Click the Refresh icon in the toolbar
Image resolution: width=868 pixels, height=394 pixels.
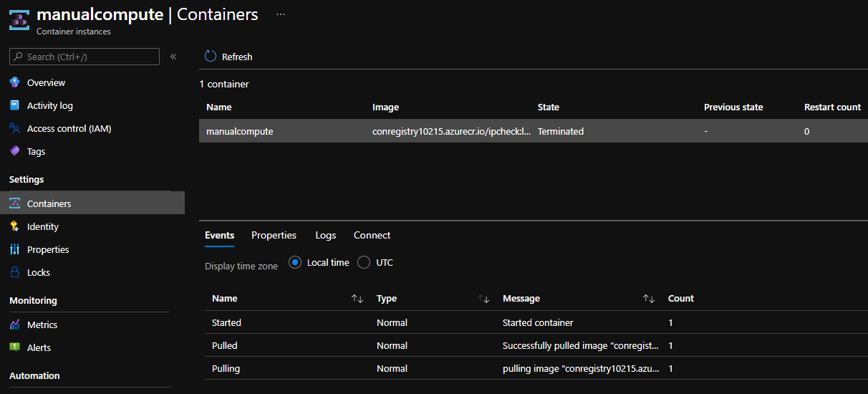click(211, 57)
